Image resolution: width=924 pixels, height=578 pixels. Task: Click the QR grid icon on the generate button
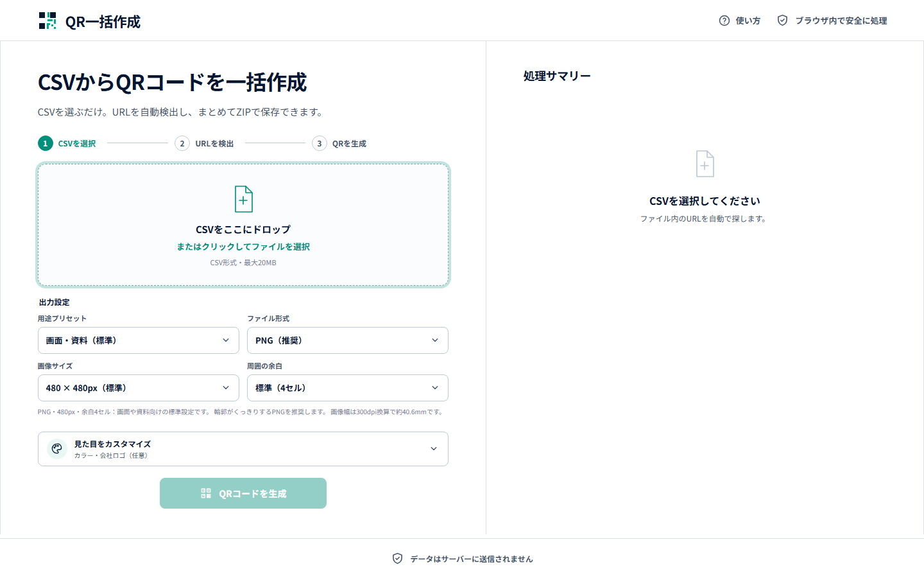pyautogui.click(x=206, y=493)
